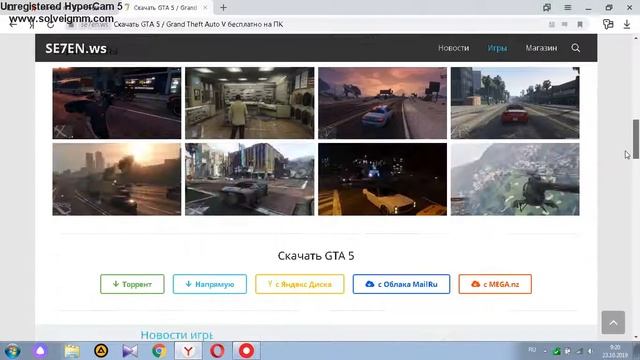The image size is (640, 360).
Task: Close the Скачать GTA 5 browser tab
Action: click(x=205, y=8)
